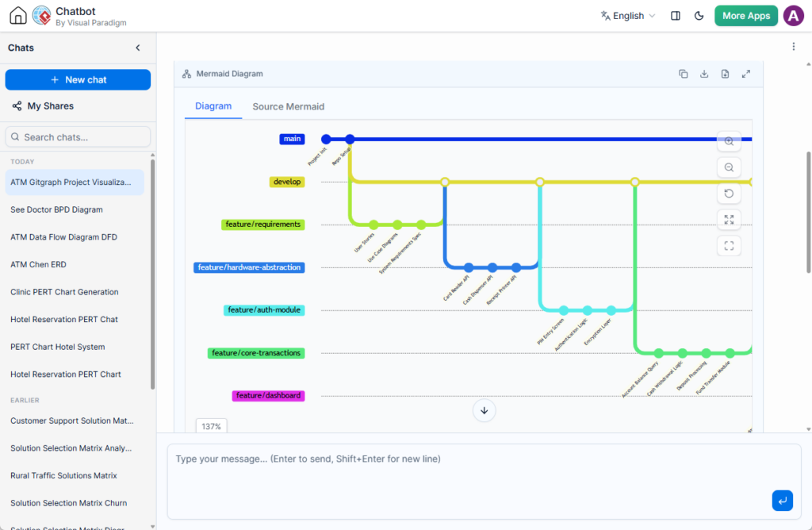Click the develop branch label
Image resolution: width=812 pixels, height=530 pixels.
[287, 182]
